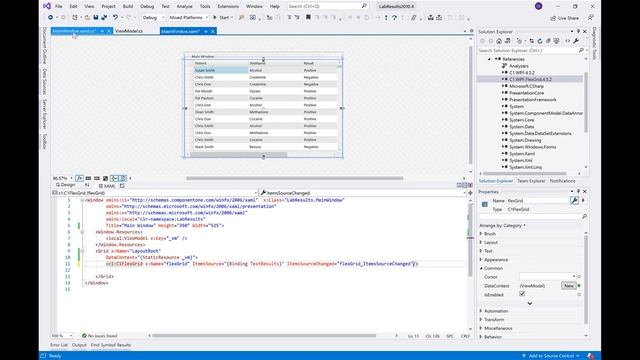Viewport: 640px width, 360px height.
Task: Click the Solution Explorer vertical scrollbar
Action: coord(586,102)
